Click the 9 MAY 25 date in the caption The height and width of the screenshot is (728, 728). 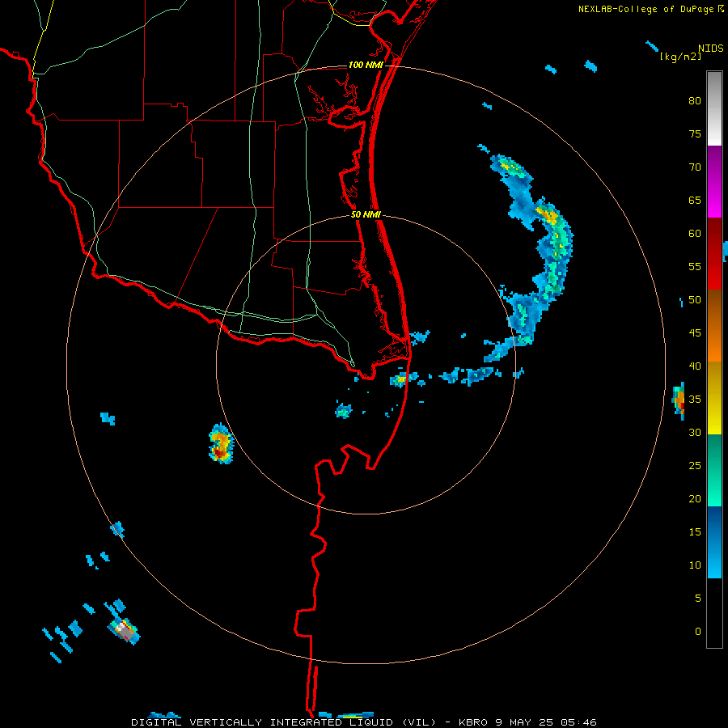(x=525, y=722)
